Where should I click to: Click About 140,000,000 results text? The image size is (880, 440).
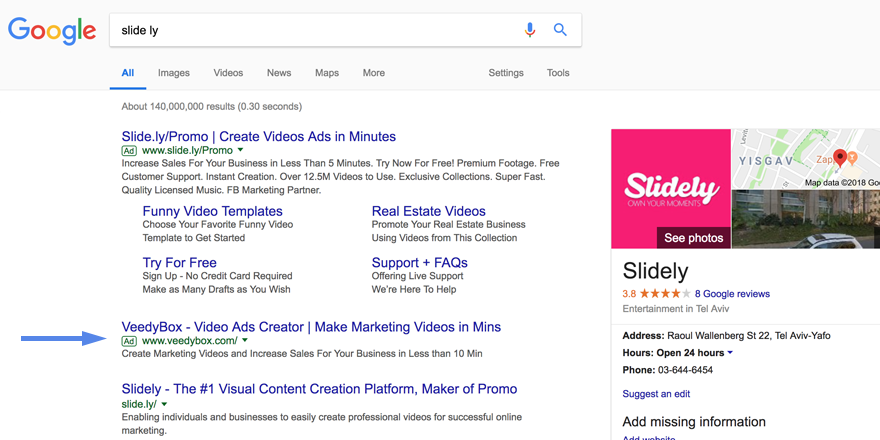212,106
